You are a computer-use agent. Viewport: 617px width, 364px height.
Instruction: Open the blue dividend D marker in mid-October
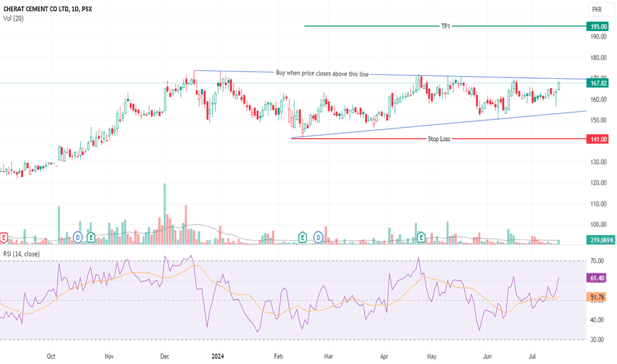coord(78,238)
